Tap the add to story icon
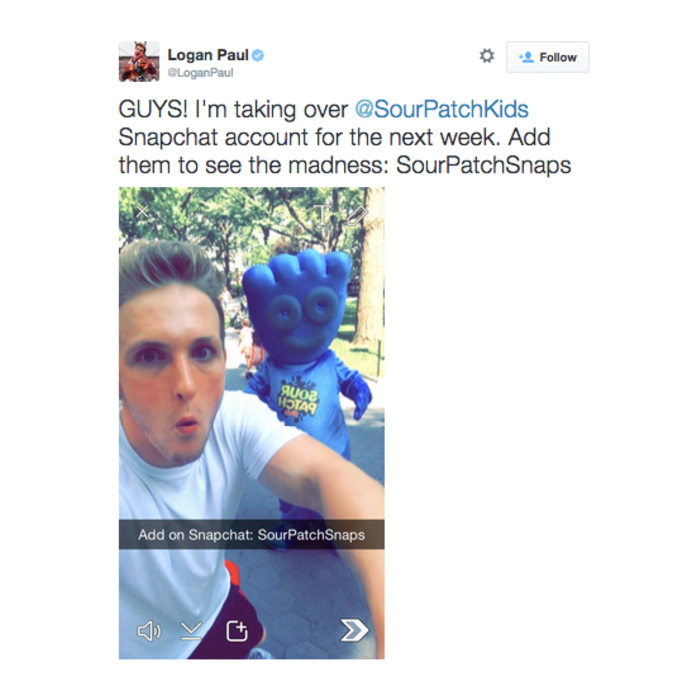 [x=237, y=631]
